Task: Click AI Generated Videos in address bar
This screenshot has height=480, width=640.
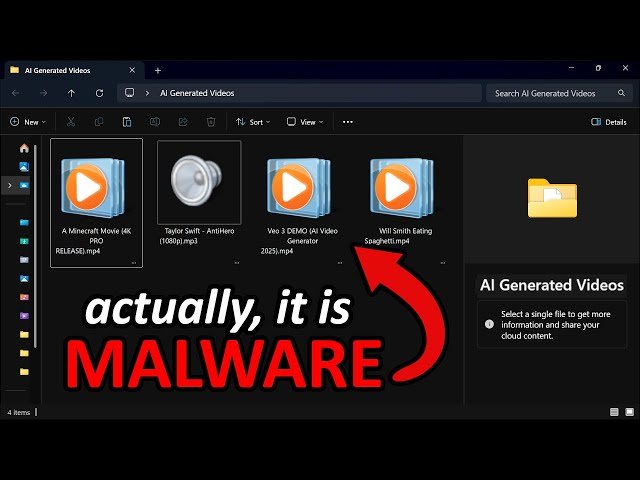Action: (x=197, y=93)
